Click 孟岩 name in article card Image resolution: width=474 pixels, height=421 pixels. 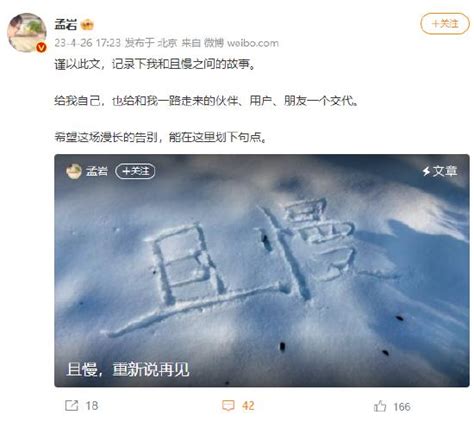tap(97, 171)
